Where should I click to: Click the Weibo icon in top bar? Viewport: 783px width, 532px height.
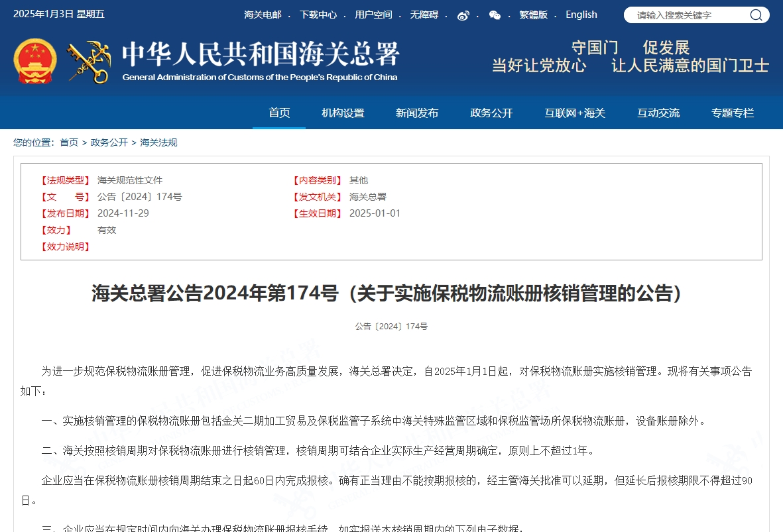(x=463, y=15)
